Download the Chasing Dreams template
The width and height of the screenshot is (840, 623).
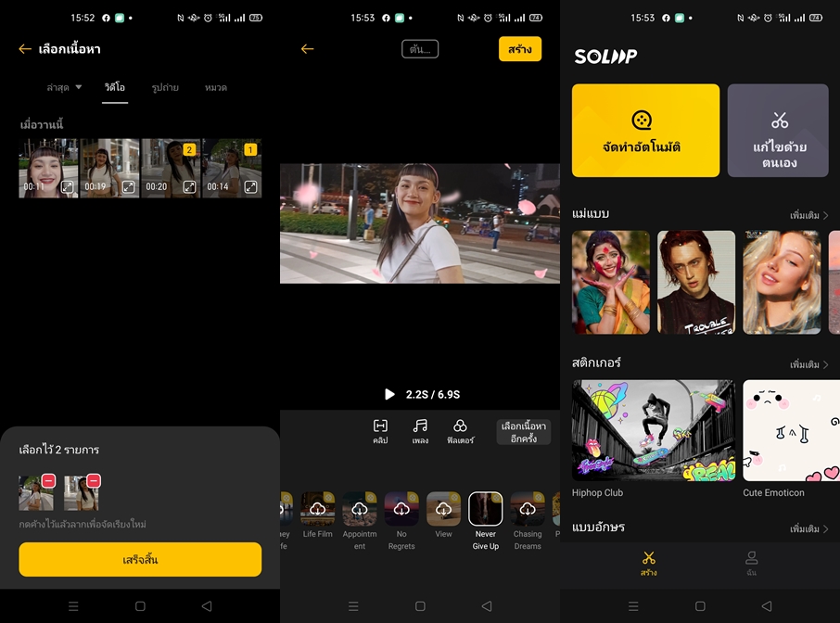click(527, 509)
